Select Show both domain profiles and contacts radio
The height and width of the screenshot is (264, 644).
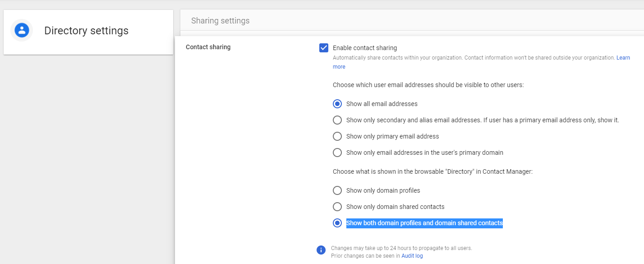[337, 223]
